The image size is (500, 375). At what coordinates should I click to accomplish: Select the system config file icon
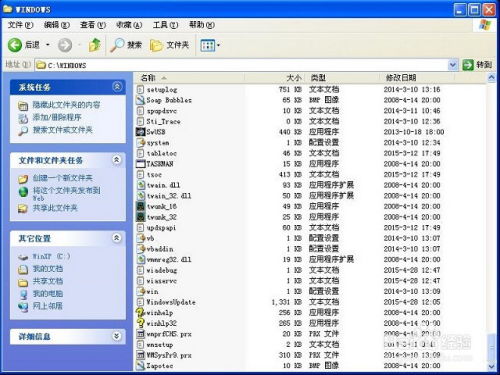[x=141, y=143]
